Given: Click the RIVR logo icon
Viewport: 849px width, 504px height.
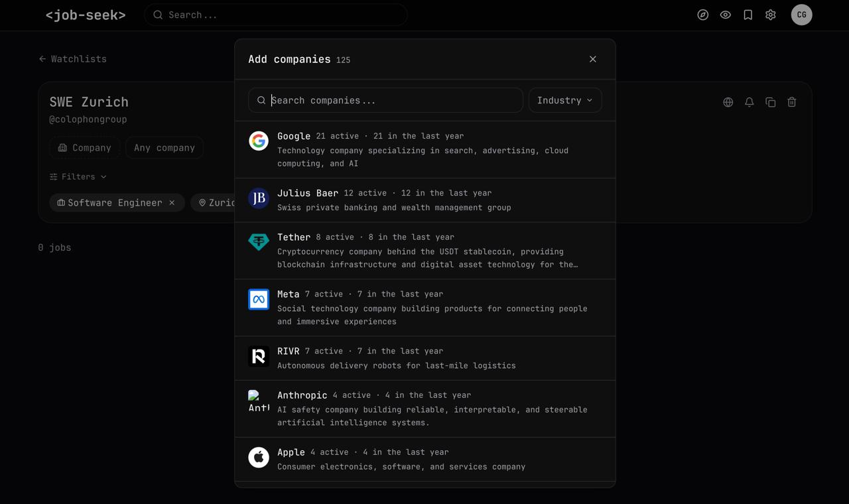Looking at the screenshot, I should [259, 356].
